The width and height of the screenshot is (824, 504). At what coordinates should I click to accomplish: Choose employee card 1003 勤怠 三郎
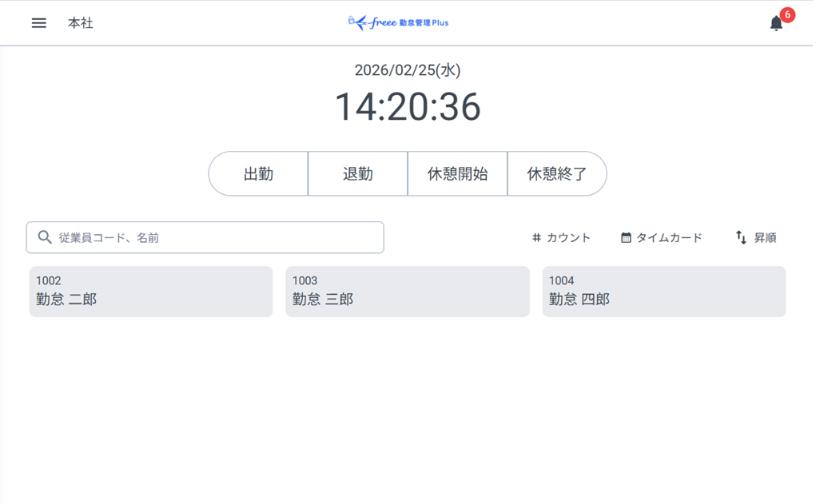[408, 292]
